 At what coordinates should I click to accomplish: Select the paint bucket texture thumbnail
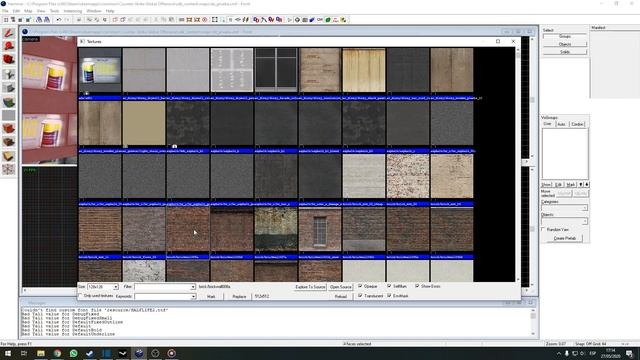(100, 70)
